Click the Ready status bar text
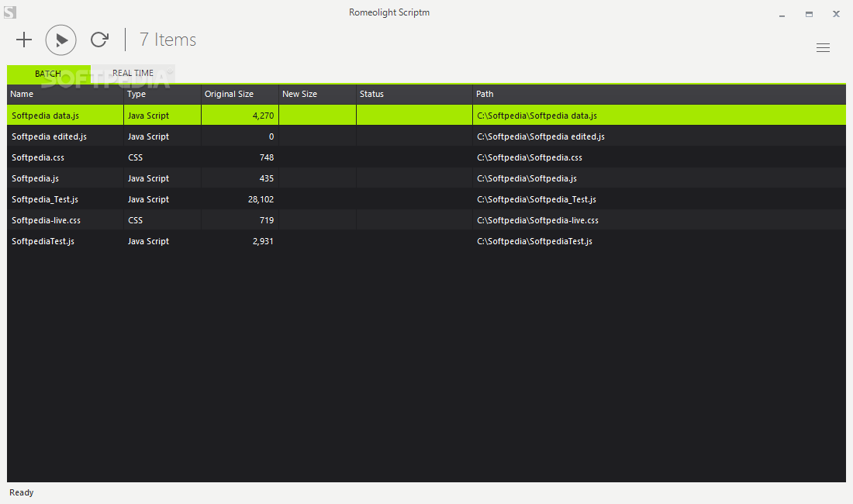Screen dimensions: 853x504 [22, 492]
